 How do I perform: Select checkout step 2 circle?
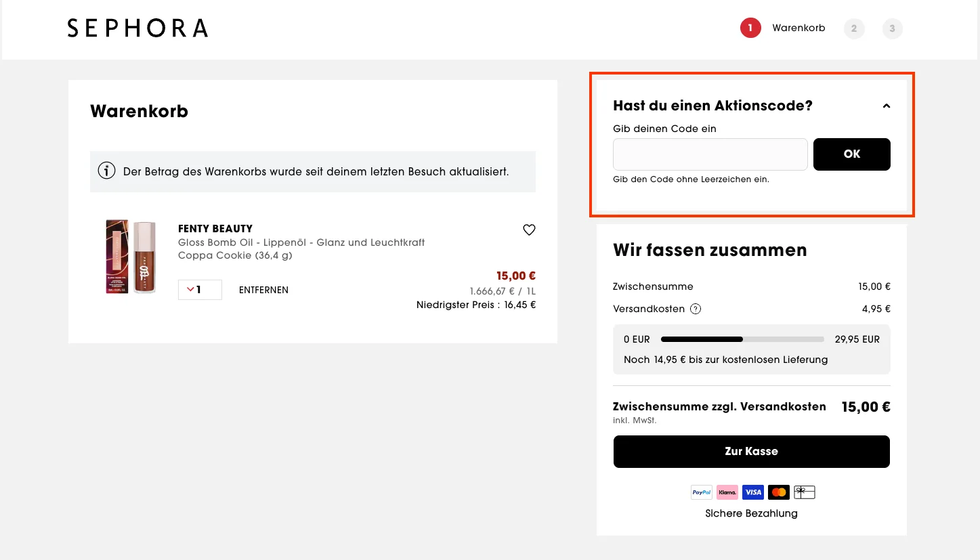coord(854,28)
